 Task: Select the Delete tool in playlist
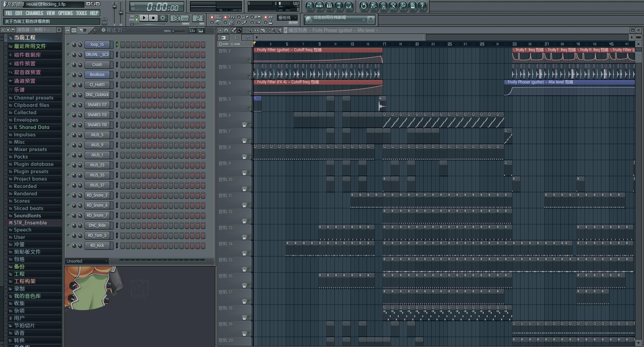click(245, 30)
